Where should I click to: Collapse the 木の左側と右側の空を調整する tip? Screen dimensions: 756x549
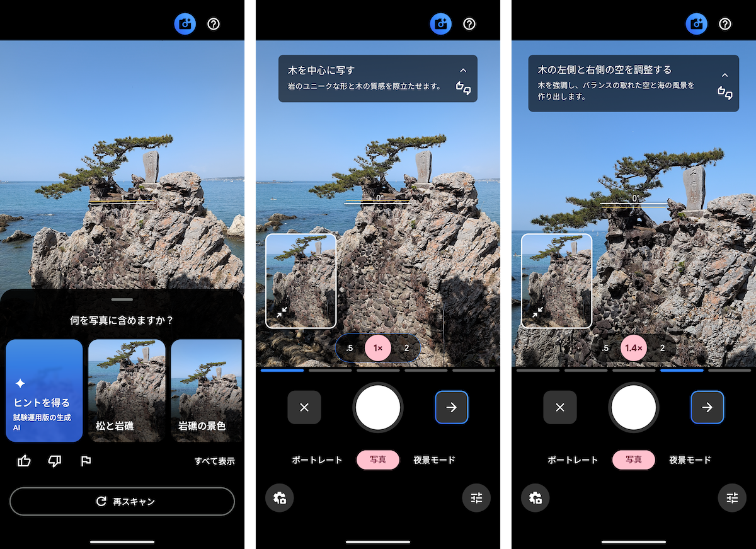click(724, 75)
